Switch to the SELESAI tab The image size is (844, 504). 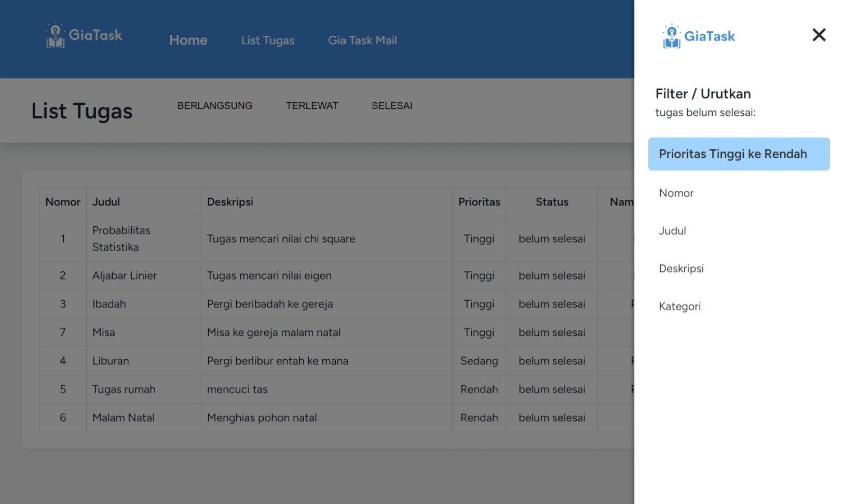(392, 105)
